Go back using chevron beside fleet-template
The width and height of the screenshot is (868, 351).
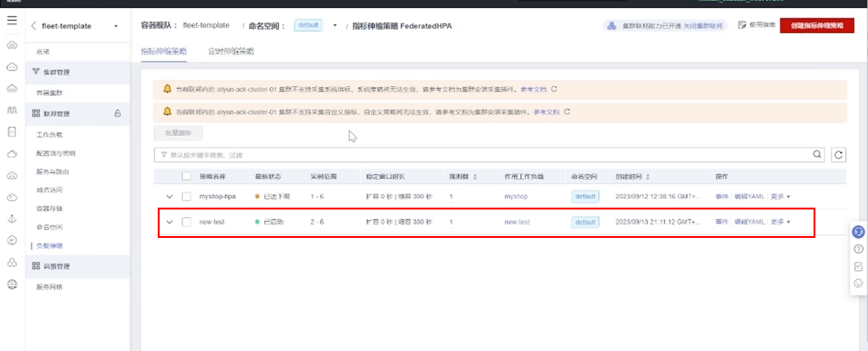coord(33,26)
